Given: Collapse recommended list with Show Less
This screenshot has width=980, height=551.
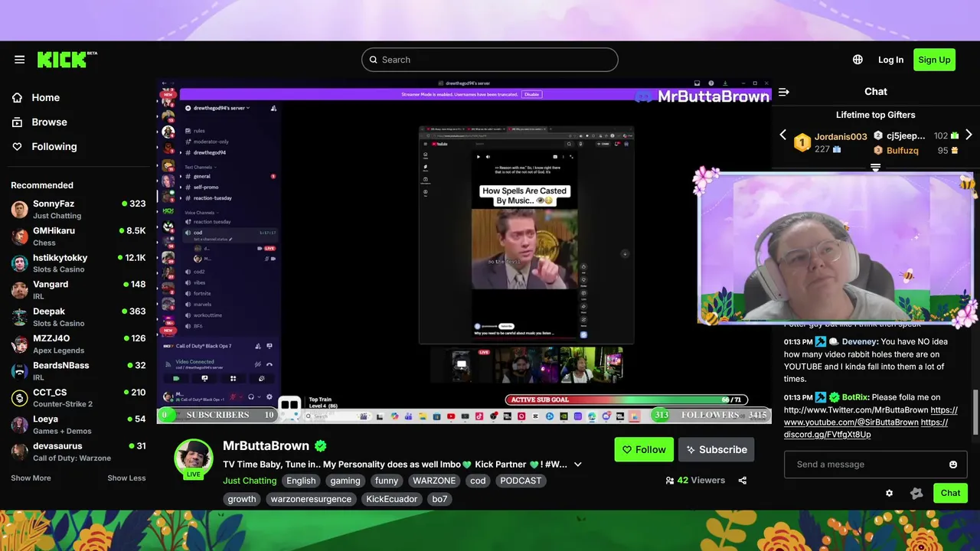Looking at the screenshot, I should (x=126, y=478).
